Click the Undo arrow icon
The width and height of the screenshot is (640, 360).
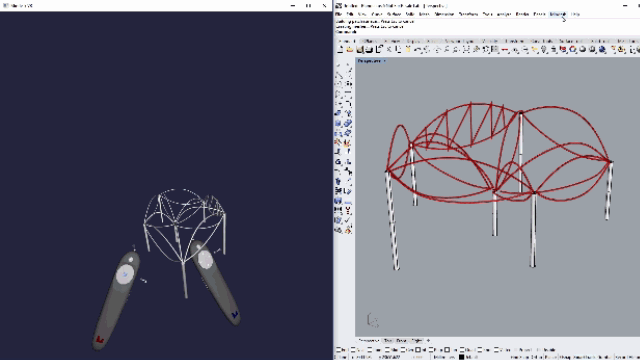pyautogui.click(x=417, y=49)
